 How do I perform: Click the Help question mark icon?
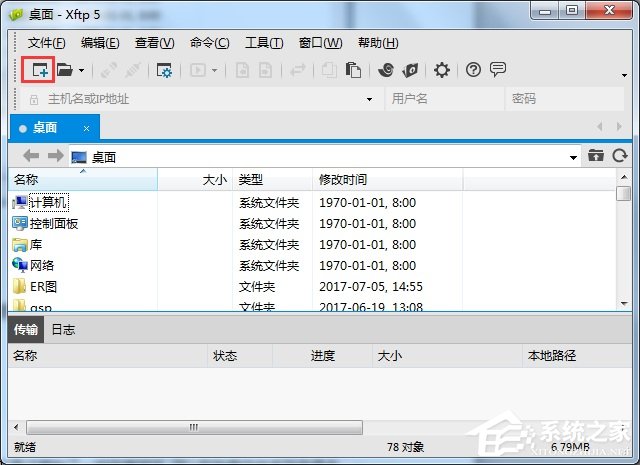473,70
